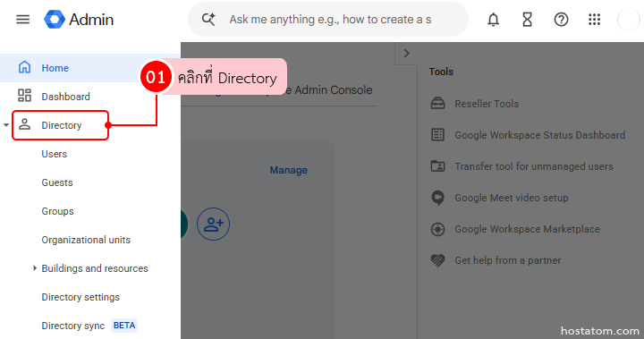Open the Google apps grid
This screenshot has height=339, width=644.
click(594, 20)
